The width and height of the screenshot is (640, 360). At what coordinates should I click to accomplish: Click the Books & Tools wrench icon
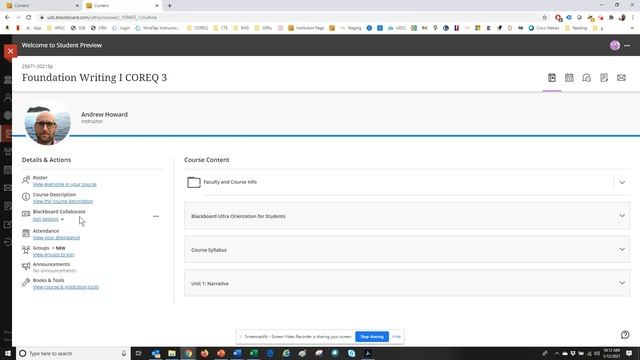(x=26, y=282)
